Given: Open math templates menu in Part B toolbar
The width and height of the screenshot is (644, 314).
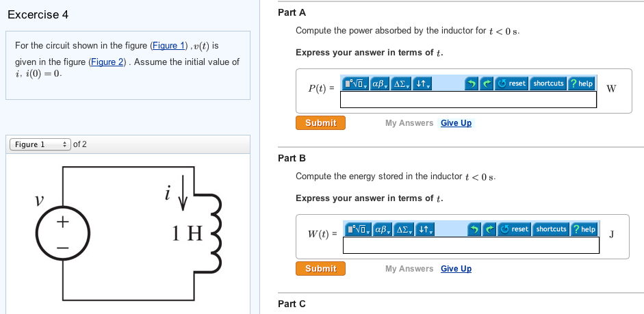Looking at the screenshot, I should (x=359, y=229).
